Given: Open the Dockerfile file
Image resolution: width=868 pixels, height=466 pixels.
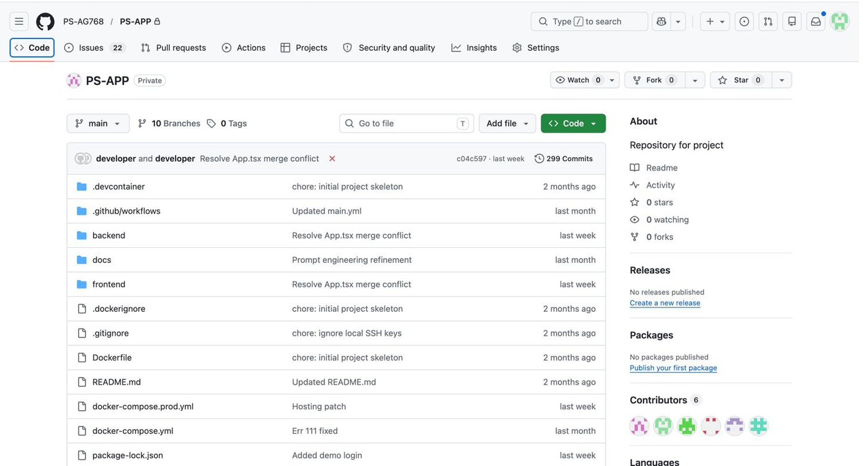Looking at the screenshot, I should (x=112, y=358).
